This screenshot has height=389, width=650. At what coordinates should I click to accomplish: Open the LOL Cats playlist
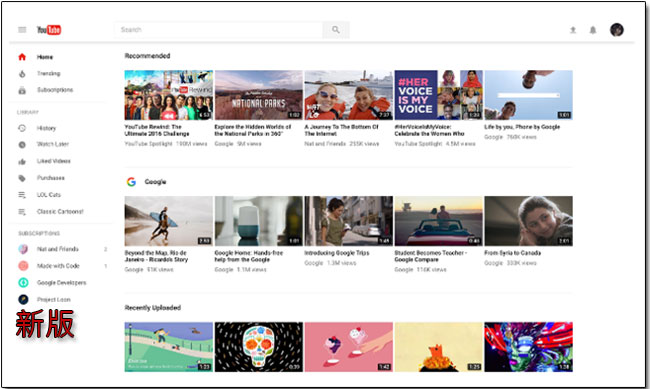tap(49, 194)
